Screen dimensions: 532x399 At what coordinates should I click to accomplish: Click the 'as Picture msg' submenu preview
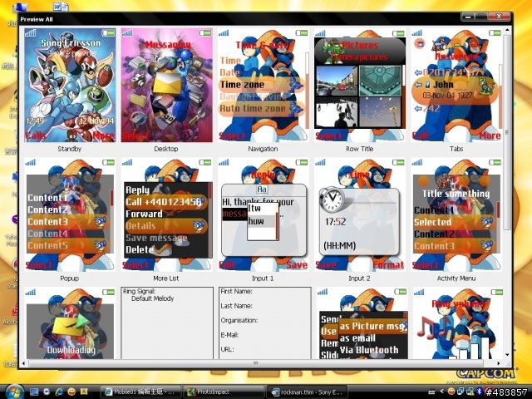[x=373, y=326]
